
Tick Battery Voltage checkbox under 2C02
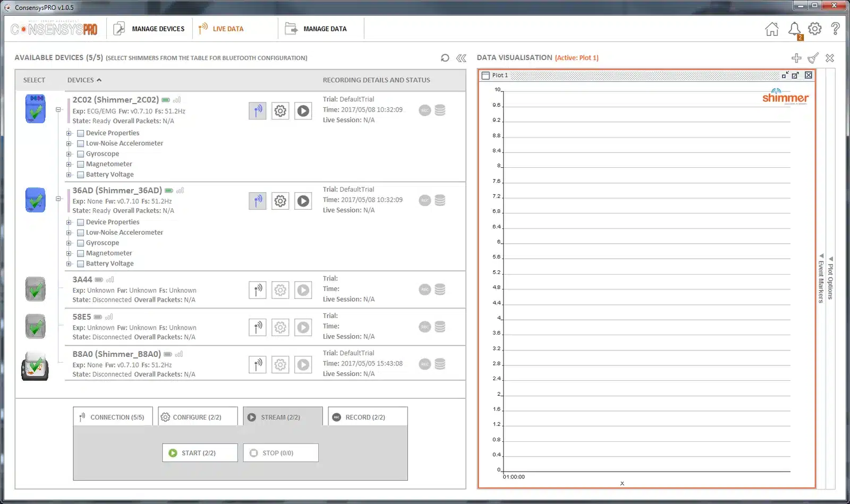point(81,175)
